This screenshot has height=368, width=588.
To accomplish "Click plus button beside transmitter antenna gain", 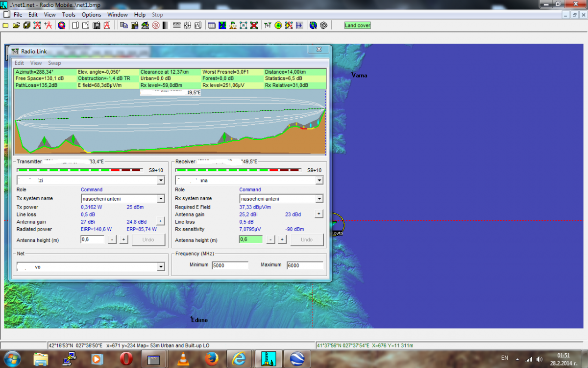I will [160, 221].
